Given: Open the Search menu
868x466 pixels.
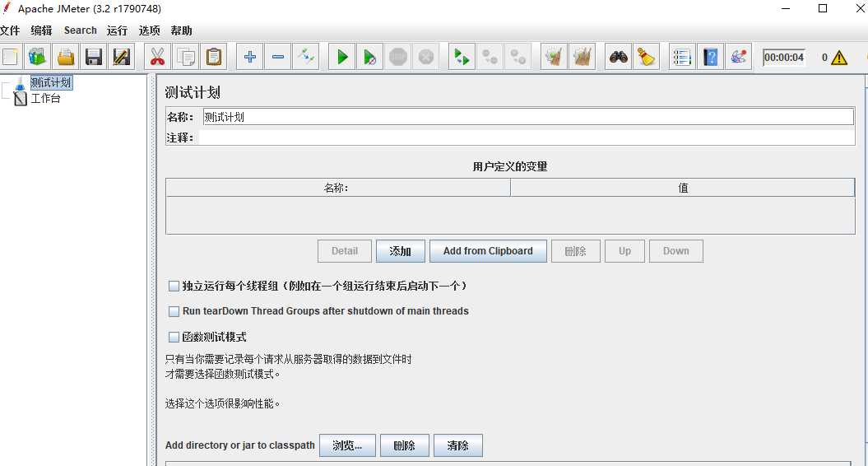Looking at the screenshot, I should click(81, 30).
